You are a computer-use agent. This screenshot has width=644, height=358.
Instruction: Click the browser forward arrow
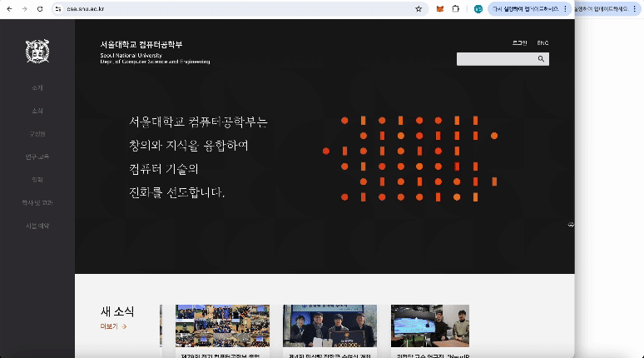click(x=25, y=8)
